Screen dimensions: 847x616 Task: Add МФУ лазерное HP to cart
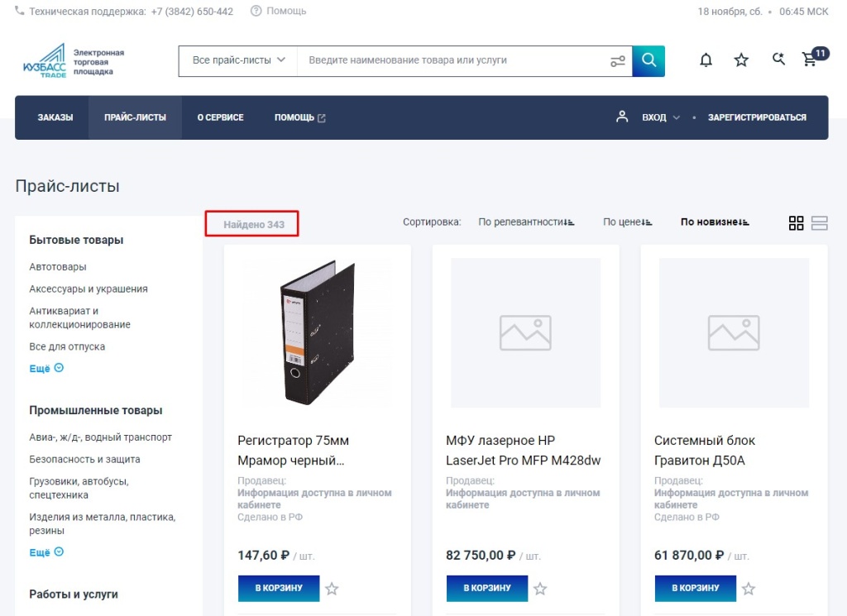click(486, 588)
